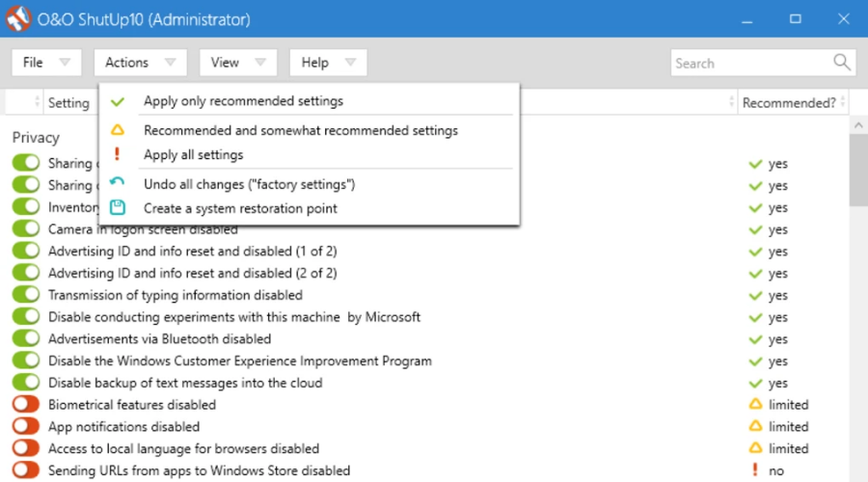Toggle Advertising ID reset (1 of 2) switch

[26, 250]
